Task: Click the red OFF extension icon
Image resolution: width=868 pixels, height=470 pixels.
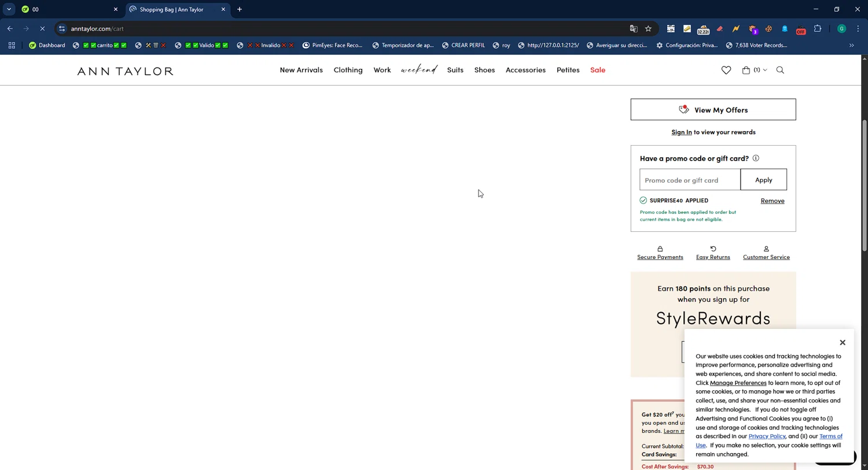Action: [801, 29]
